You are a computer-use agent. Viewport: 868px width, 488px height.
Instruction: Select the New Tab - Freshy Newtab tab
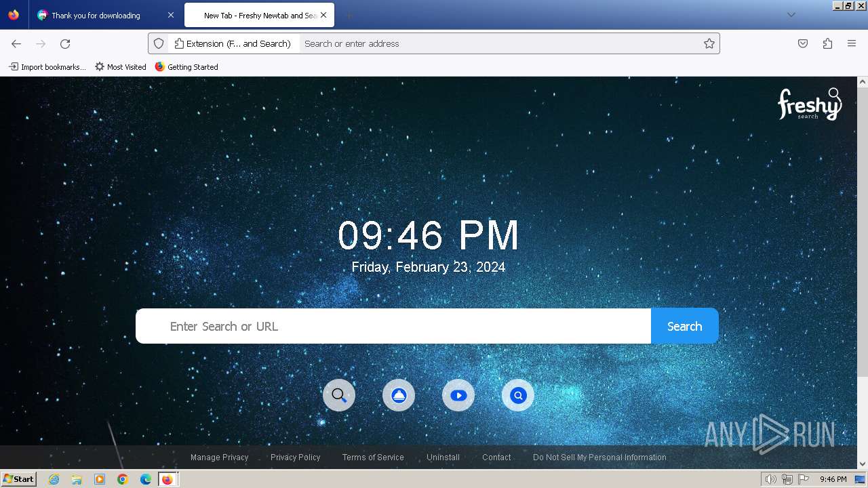(260, 15)
